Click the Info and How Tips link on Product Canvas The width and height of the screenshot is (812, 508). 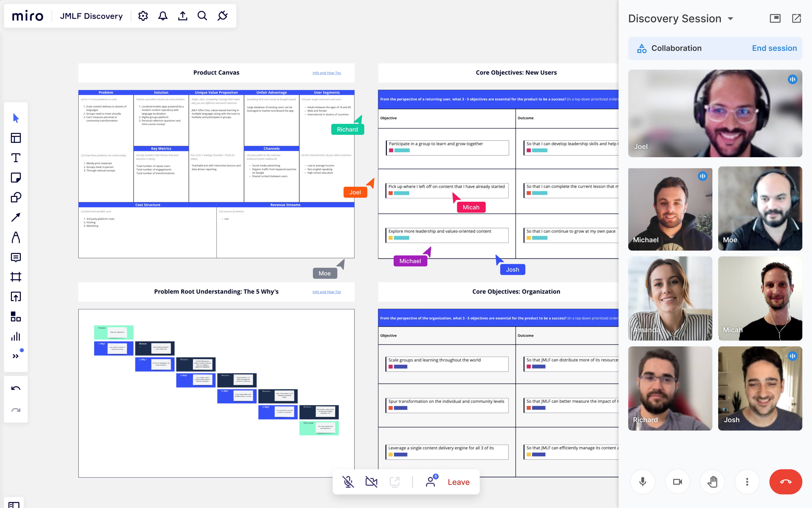(326, 73)
